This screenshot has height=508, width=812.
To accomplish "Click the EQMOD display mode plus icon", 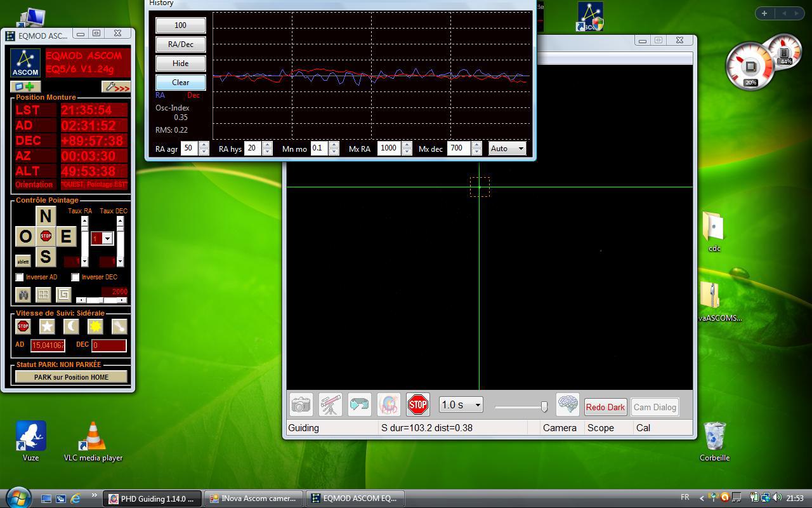I will coord(25,86).
